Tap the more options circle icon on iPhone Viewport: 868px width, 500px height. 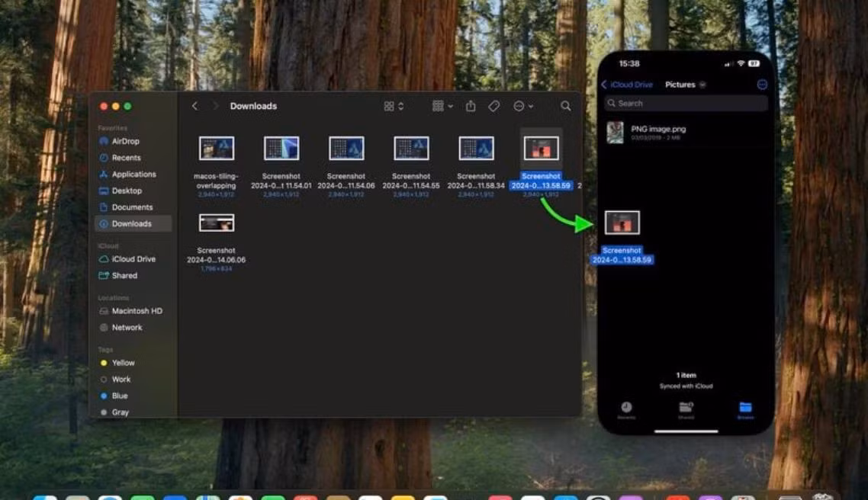[762, 85]
